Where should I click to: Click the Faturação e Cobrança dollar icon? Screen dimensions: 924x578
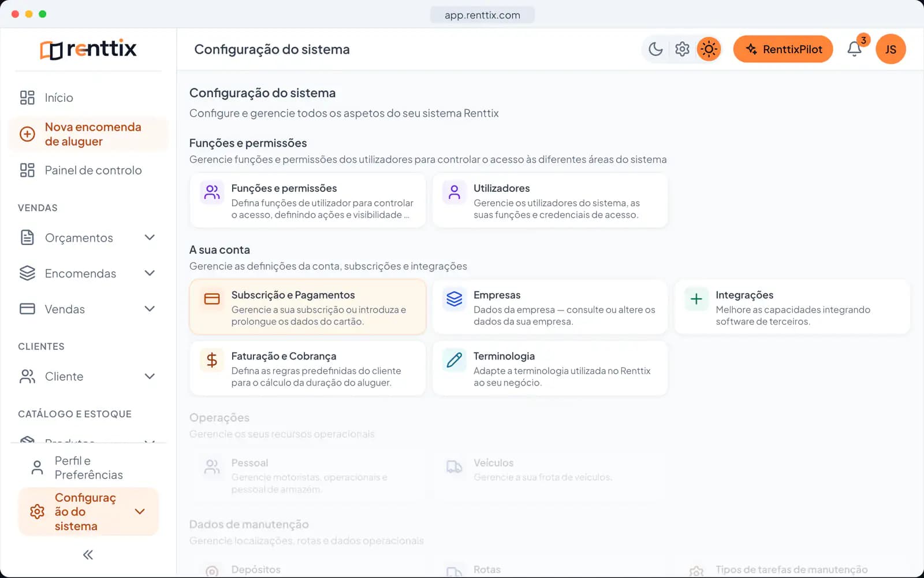click(212, 360)
